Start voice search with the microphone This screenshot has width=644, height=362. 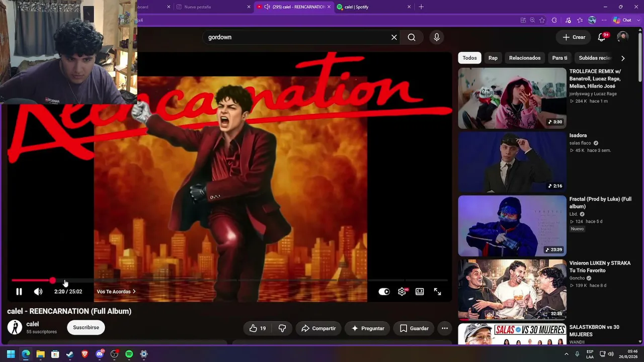pos(437,37)
